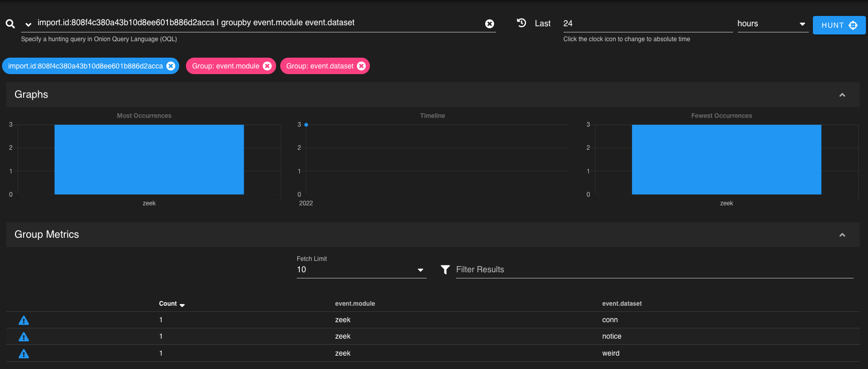The image size is (868, 369).
Task: Collapse the Group Metrics section
Action: (x=842, y=235)
